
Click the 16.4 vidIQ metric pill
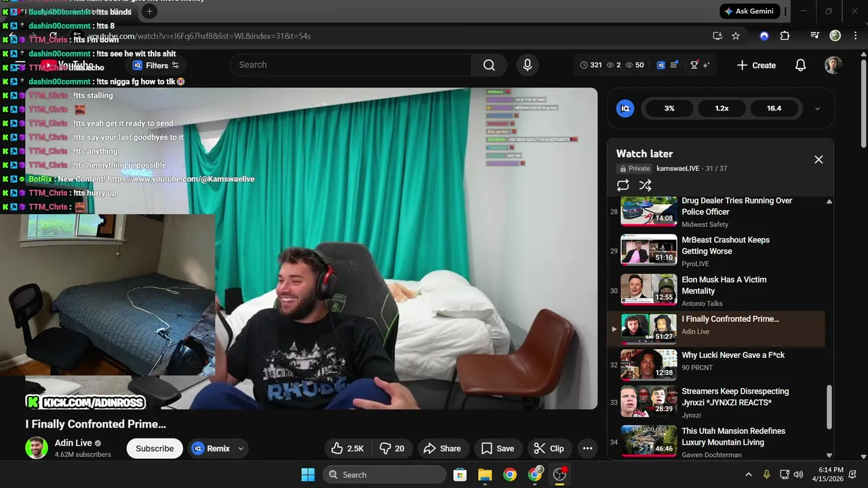click(774, 108)
